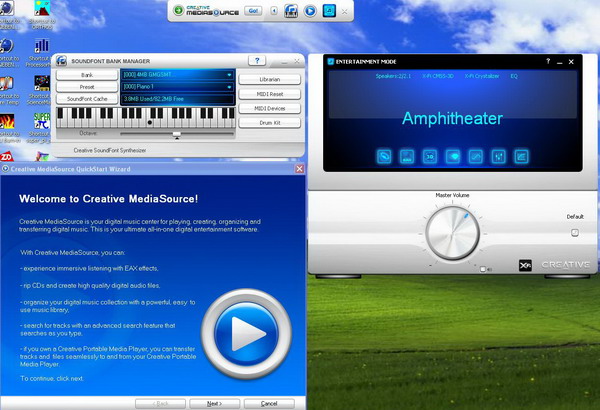600x410 pixels.
Task: Close the QuickStart Wizard window
Action: click(x=300, y=169)
